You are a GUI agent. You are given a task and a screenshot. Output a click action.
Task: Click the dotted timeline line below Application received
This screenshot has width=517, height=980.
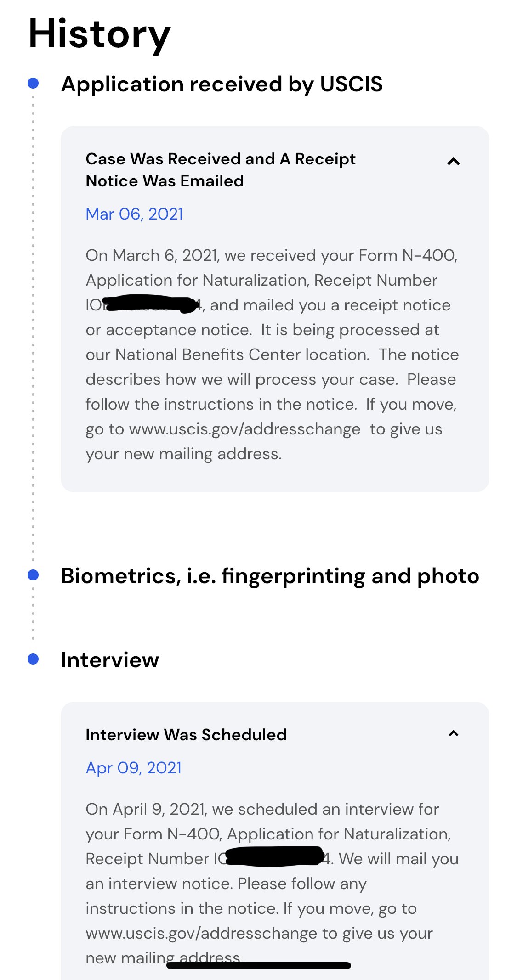(33, 328)
